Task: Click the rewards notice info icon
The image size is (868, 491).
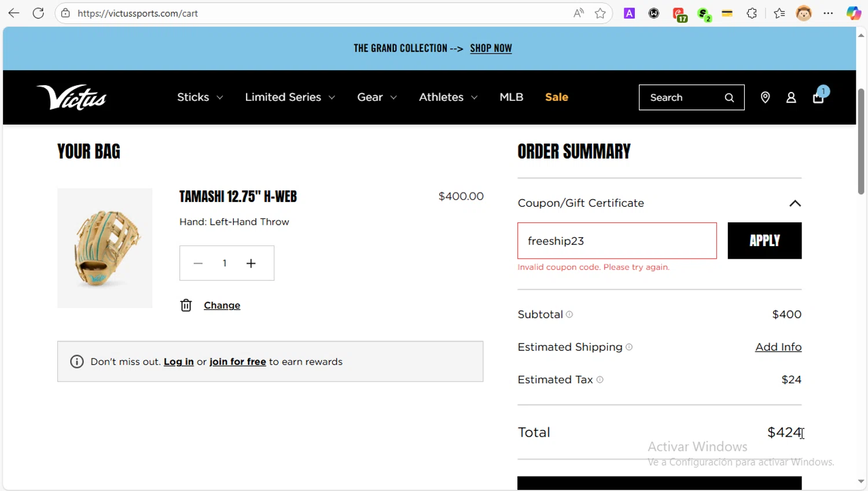Action: [76, 361]
